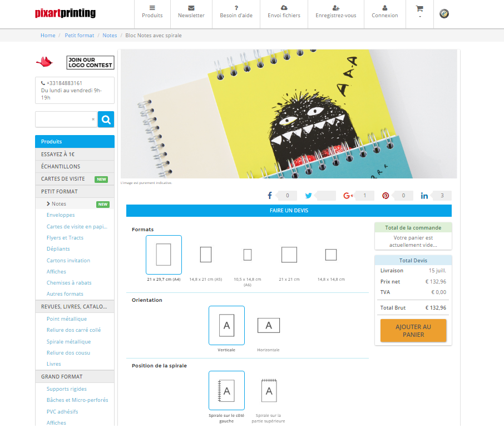This screenshot has height=428, width=504.
Task: Click the Connexion menu item
Action: pyautogui.click(x=384, y=12)
